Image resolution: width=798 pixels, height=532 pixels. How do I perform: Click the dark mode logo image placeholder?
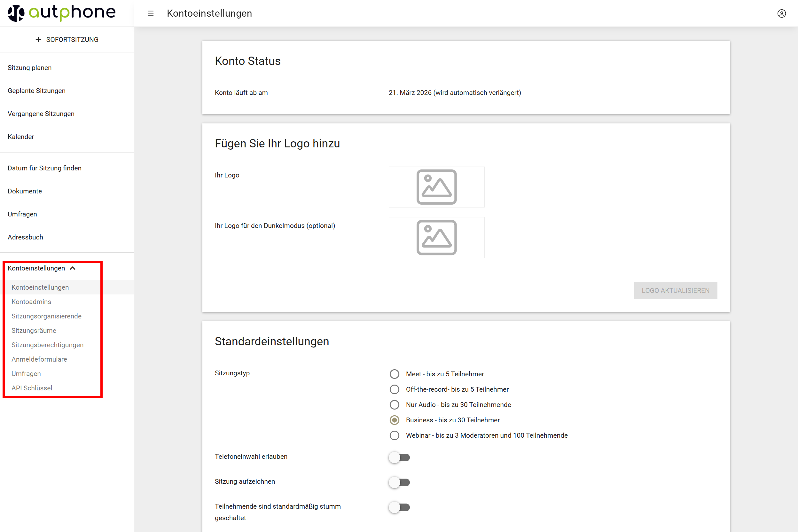coord(436,238)
